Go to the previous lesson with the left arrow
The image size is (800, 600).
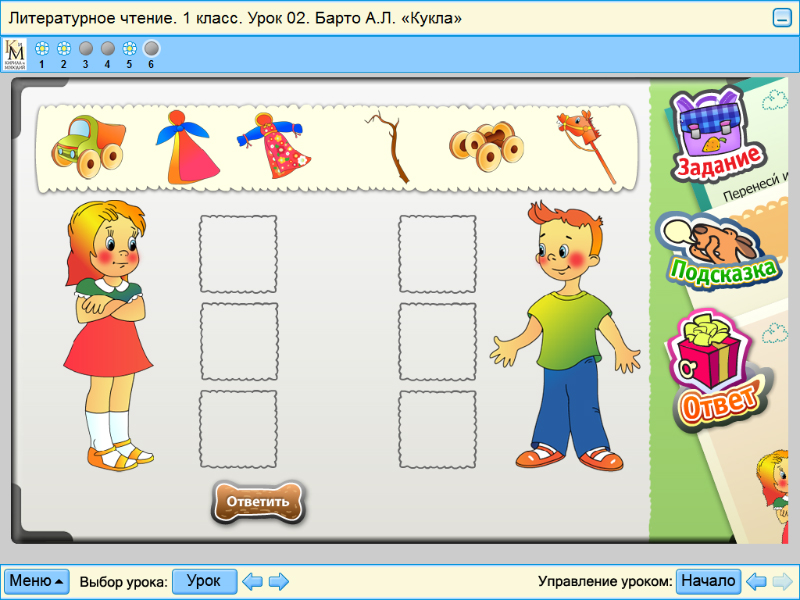(251, 580)
